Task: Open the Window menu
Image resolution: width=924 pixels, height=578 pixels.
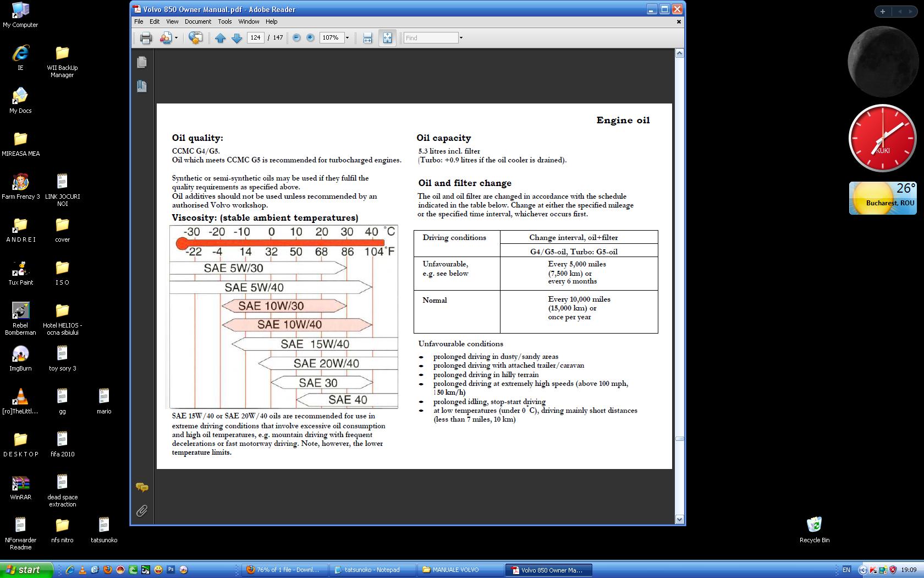Action: point(249,21)
